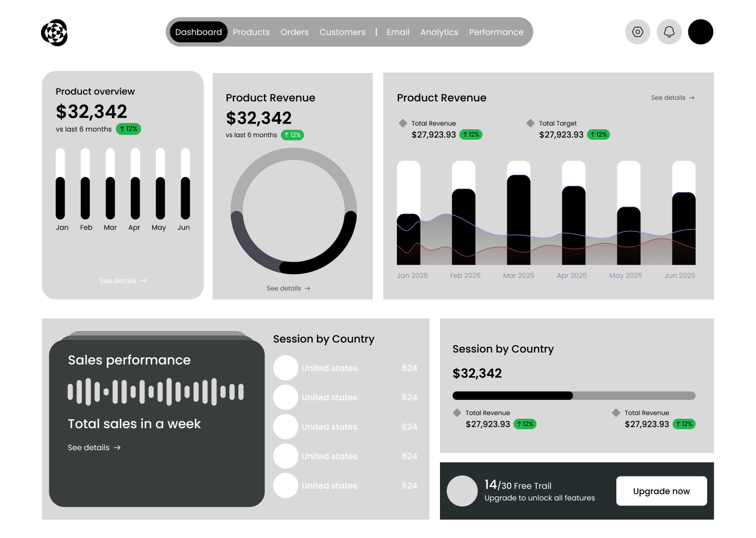The image size is (756, 538).
Task: Expand the donut Product Revenue card's See details arrow
Action: (288, 288)
